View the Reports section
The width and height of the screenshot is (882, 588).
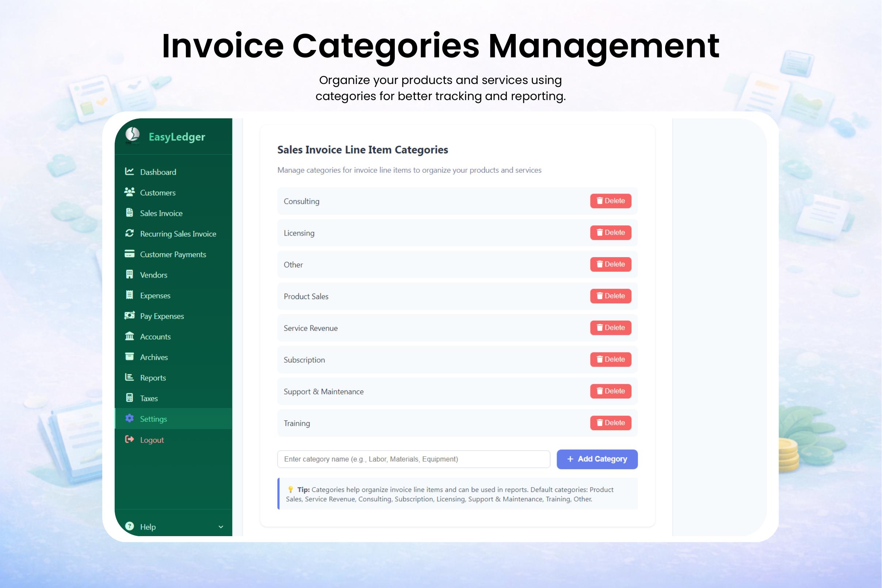(173, 378)
